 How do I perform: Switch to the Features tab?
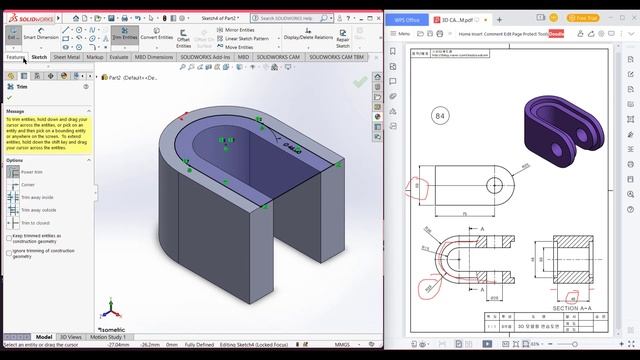tap(16, 57)
